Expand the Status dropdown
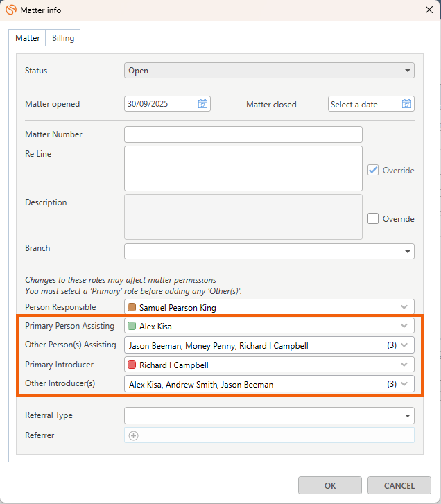Screen dimensions: 441x504 (x=407, y=71)
